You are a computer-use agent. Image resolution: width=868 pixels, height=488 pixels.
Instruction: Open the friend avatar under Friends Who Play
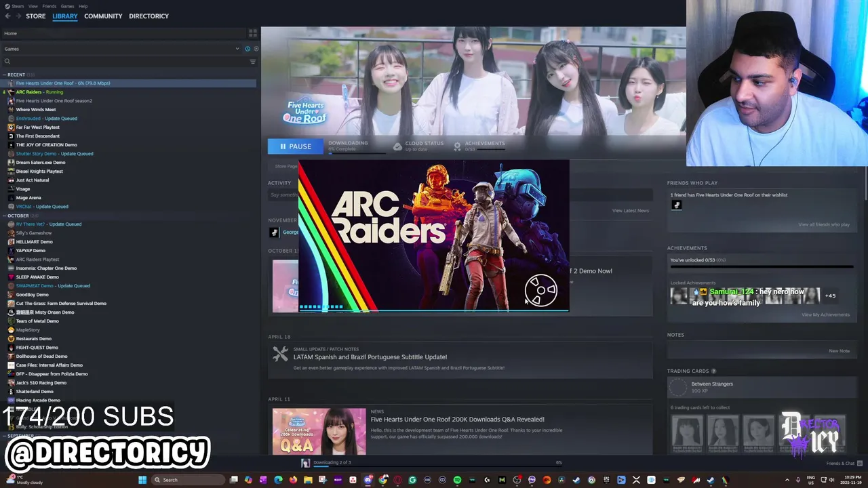[x=677, y=205]
